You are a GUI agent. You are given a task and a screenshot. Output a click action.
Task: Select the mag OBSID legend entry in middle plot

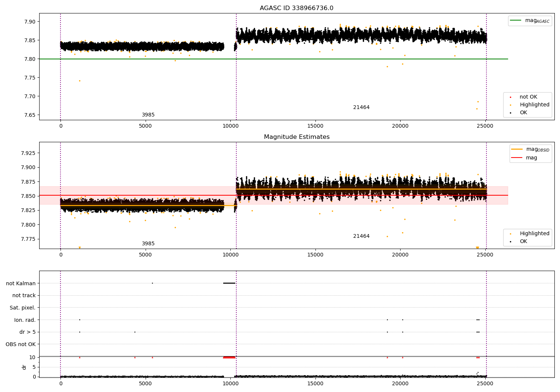coord(530,149)
